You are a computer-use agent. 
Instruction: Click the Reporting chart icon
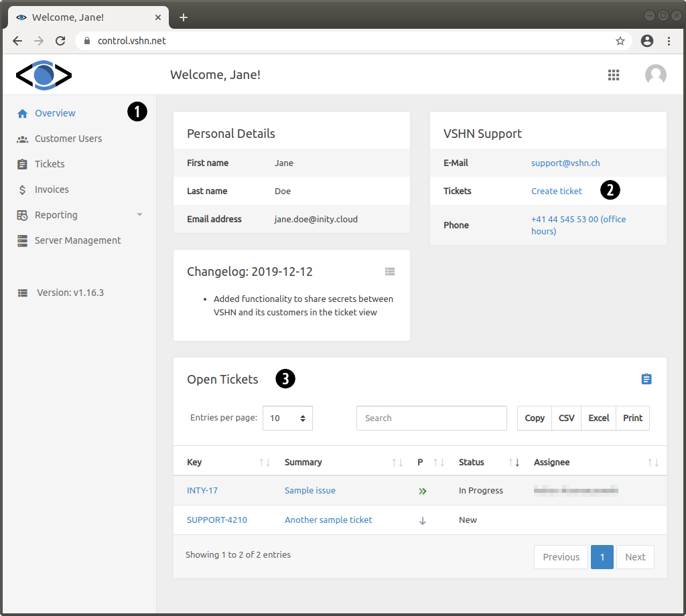[22, 215]
